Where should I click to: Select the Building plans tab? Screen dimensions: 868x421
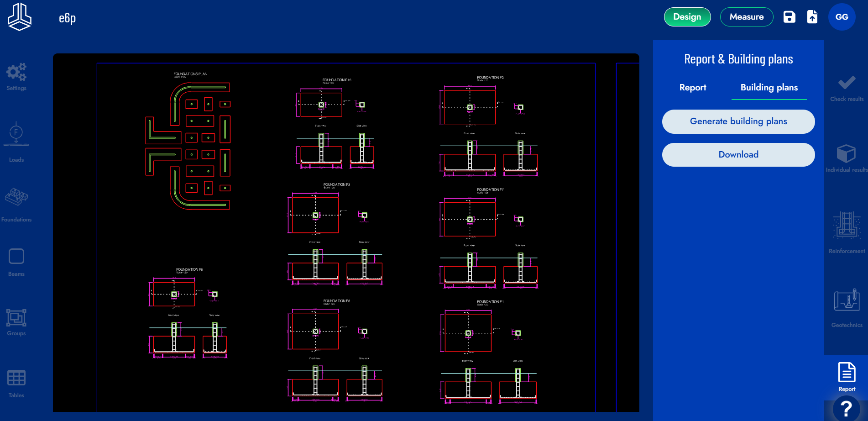[x=769, y=88]
